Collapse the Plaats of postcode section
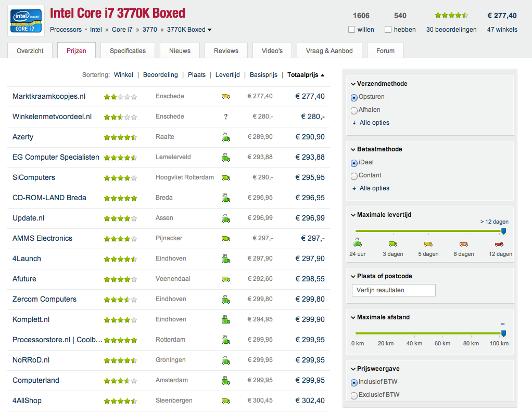The width and height of the screenshot is (532, 414). pyautogui.click(x=353, y=276)
